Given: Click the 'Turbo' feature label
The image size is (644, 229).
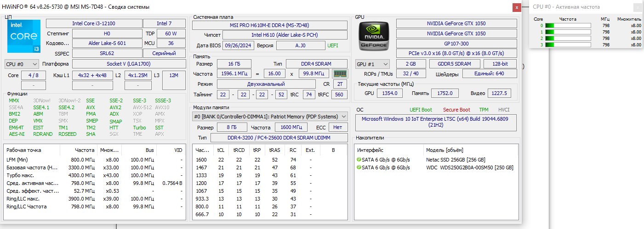Looking at the screenshot, I should click(x=139, y=128).
